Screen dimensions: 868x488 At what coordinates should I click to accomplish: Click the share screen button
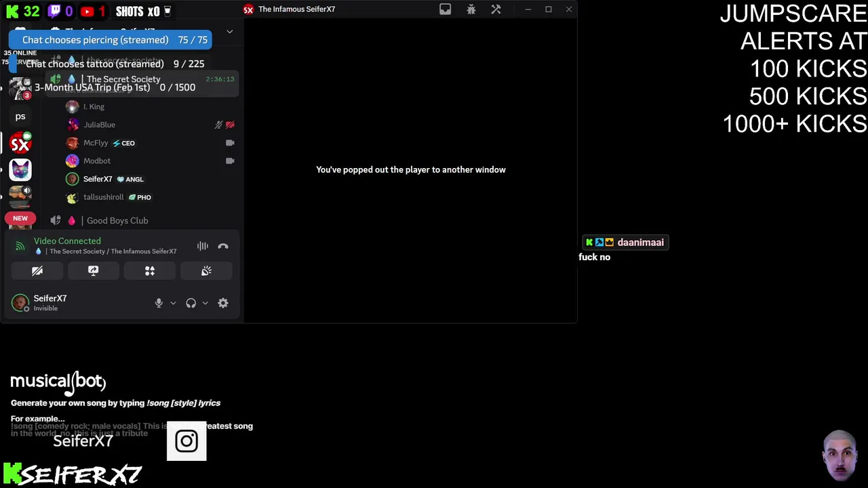(94, 270)
